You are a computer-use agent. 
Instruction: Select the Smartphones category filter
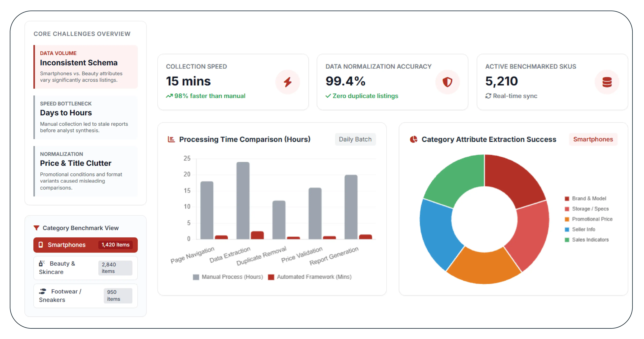click(x=86, y=245)
